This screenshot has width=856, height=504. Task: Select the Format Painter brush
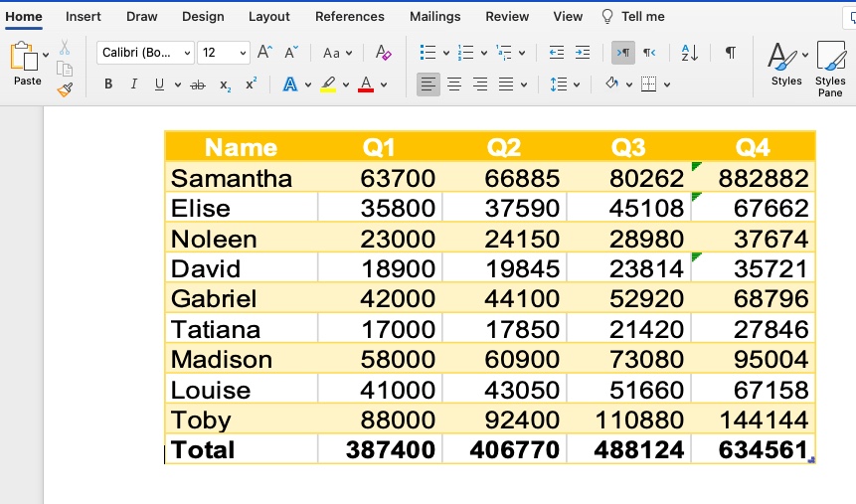click(65, 89)
